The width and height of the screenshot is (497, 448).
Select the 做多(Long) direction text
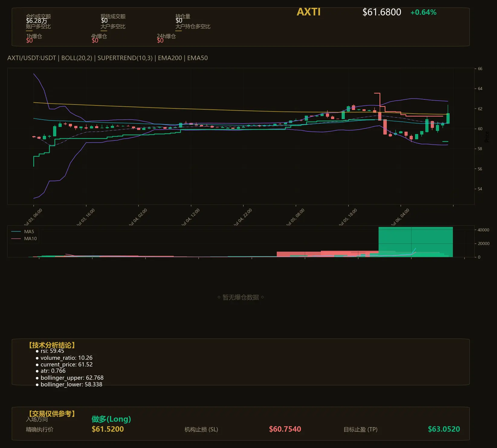tap(111, 419)
